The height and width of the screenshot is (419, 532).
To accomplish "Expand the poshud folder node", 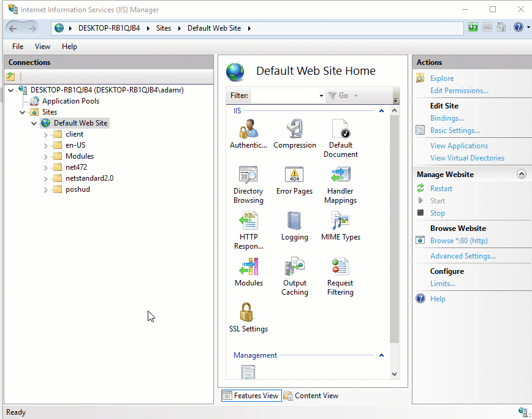I will coord(45,190).
